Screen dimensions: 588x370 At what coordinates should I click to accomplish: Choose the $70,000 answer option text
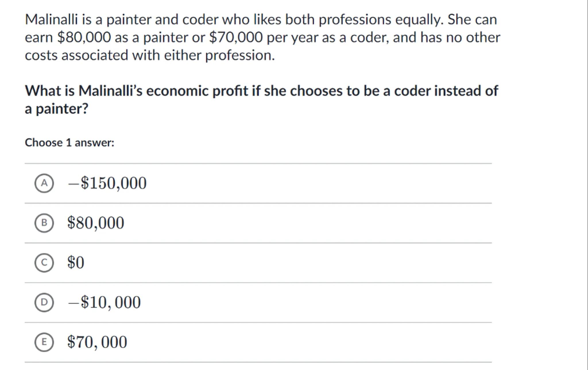coord(97,342)
